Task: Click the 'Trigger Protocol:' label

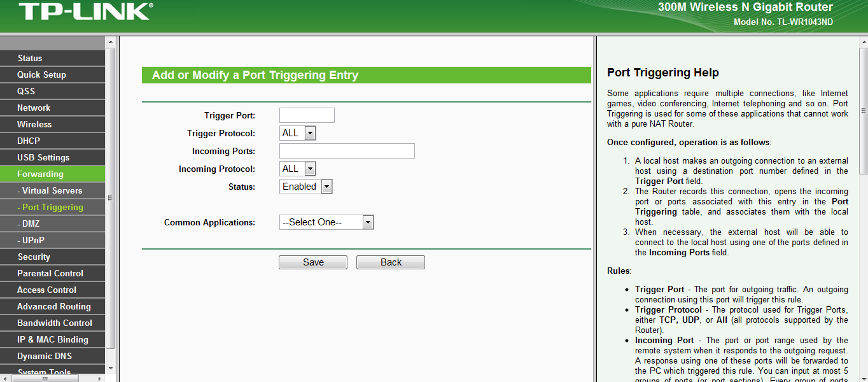Action: 221,133
